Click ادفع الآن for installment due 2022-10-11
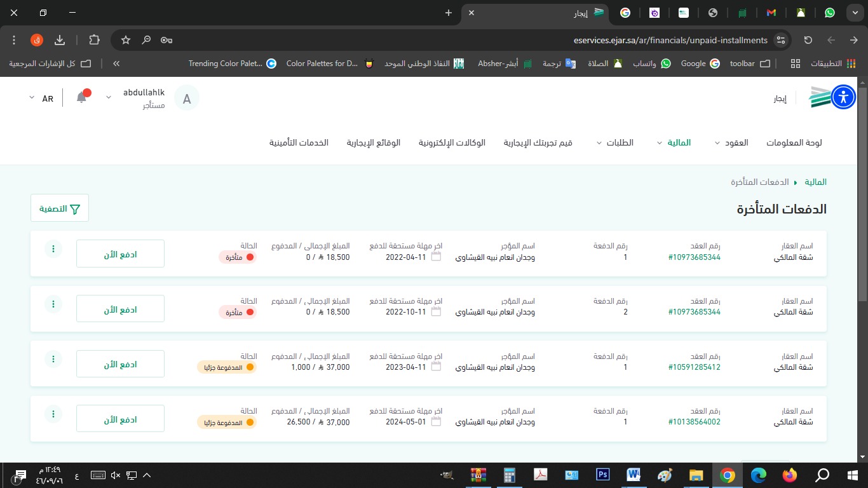Screen dimensions: 868x488 120,309
